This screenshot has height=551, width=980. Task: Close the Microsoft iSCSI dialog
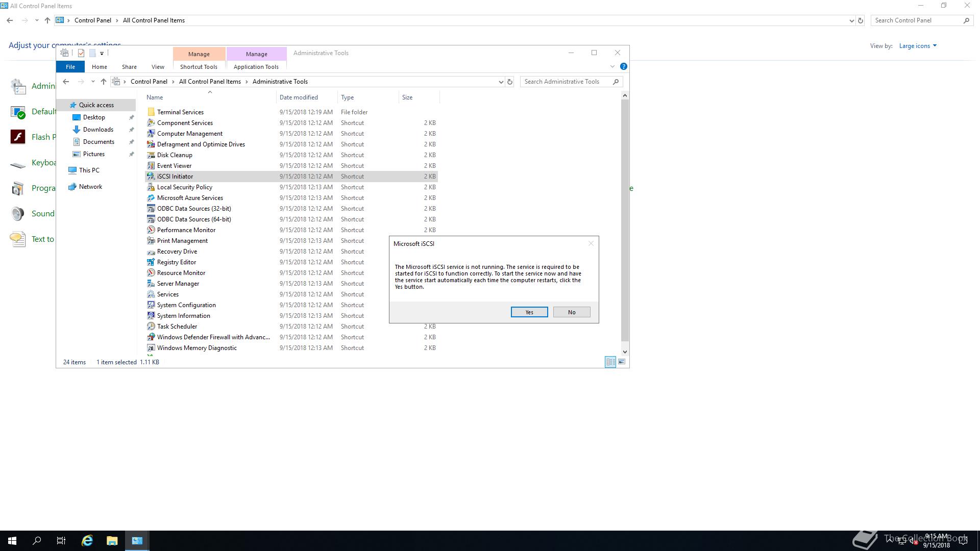(x=591, y=243)
